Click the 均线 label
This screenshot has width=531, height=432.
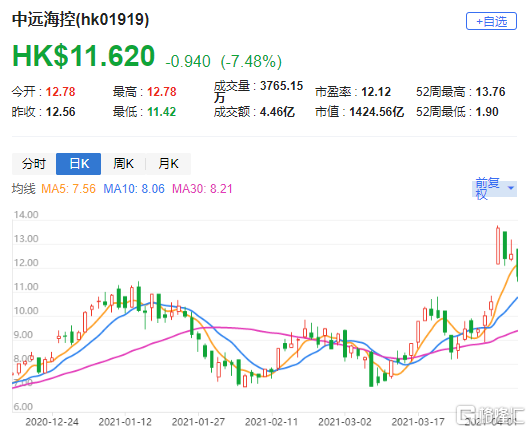[24, 189]
